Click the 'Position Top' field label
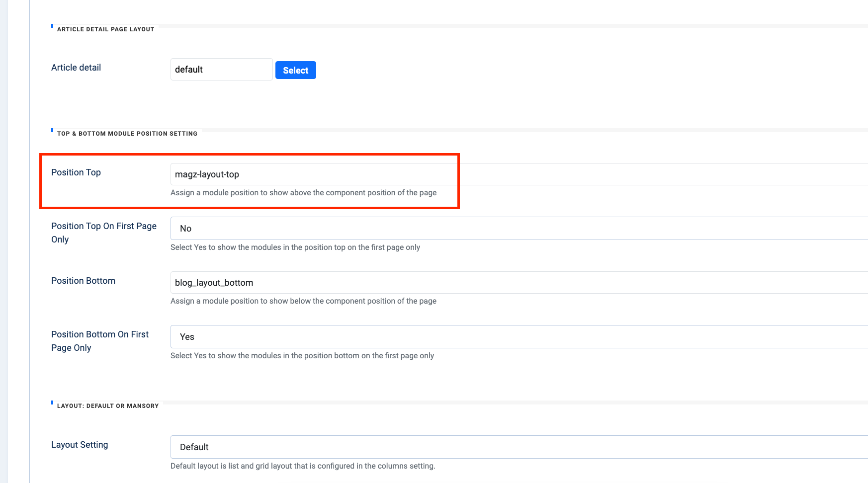Screen dimensions: 868x483 [x=76, y=172]
